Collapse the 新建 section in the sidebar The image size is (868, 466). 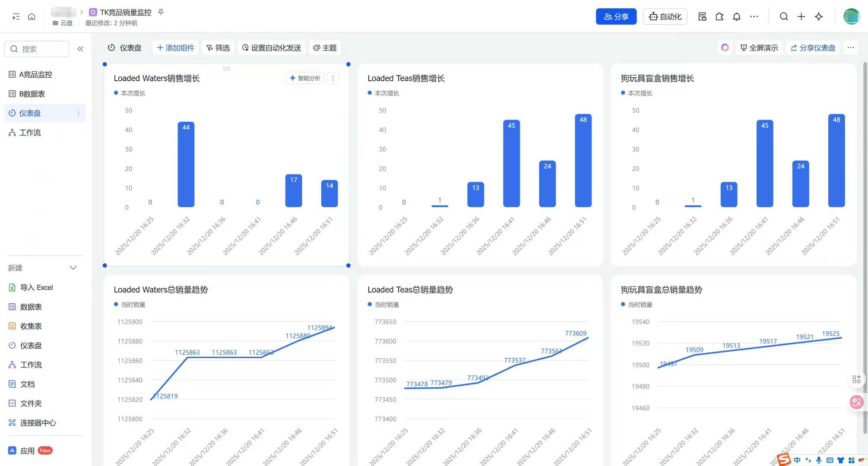(x=73, y=268)
